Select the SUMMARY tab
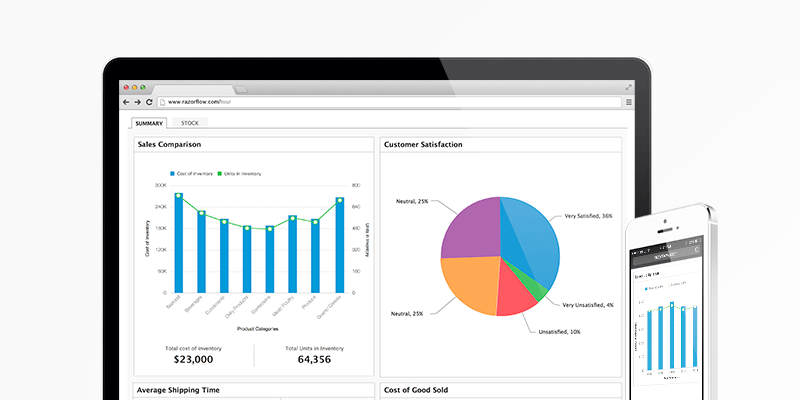This screenshot has height=400, width=800. click(149, 123)
